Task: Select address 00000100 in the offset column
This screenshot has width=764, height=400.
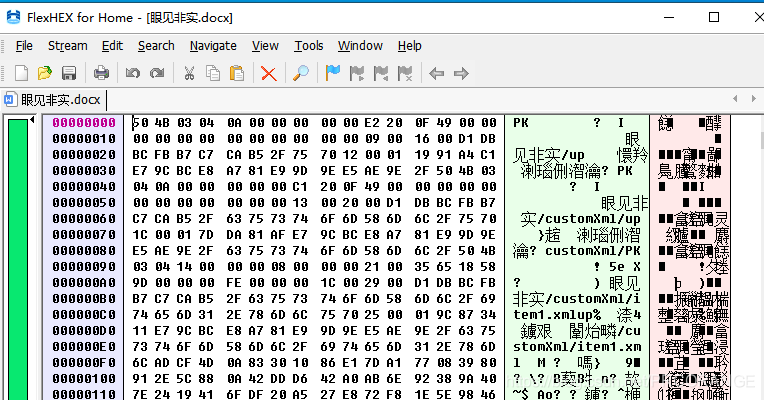Action: pos(84,379)
